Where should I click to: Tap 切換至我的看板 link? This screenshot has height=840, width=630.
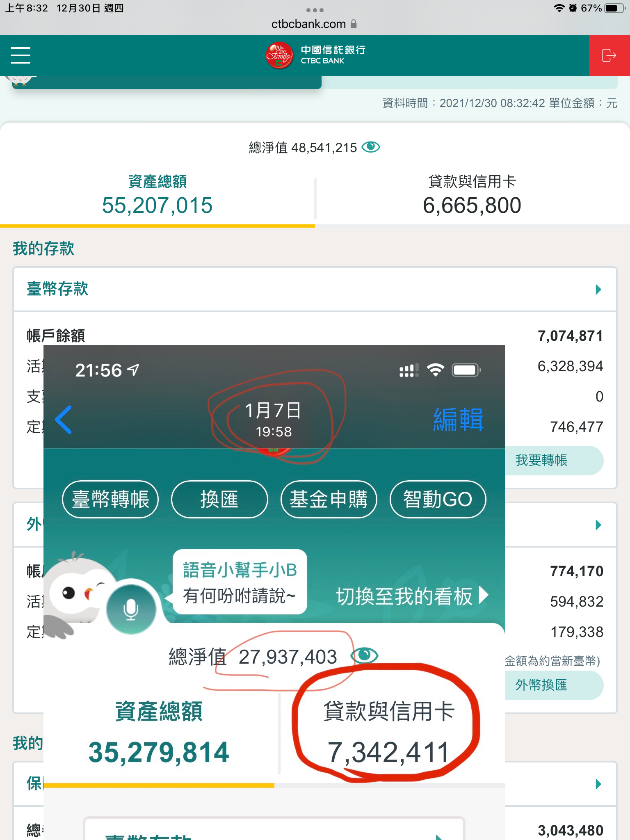coord(412,596)
